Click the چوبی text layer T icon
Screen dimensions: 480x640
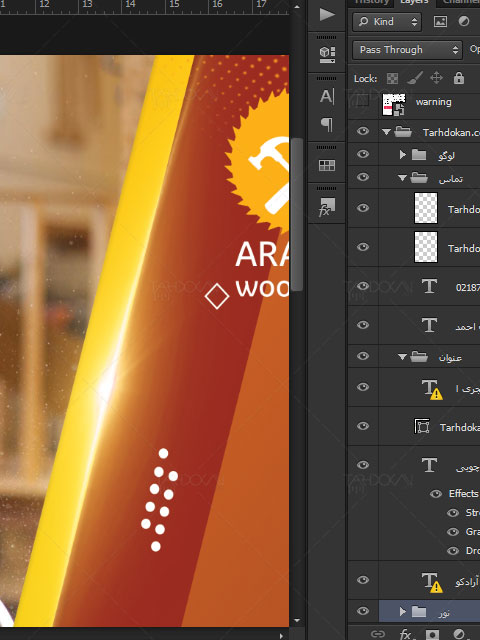429,464
